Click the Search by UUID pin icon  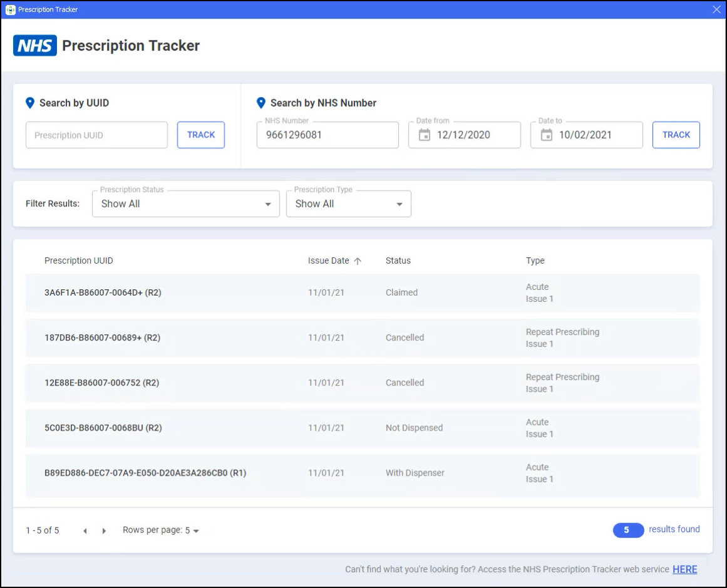[x=29, y=103]
